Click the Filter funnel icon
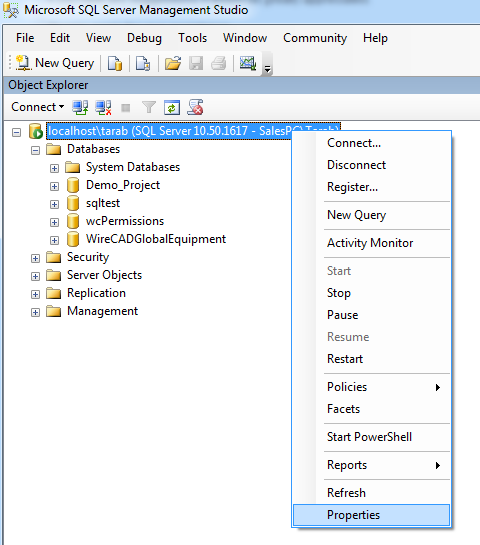 149,107
